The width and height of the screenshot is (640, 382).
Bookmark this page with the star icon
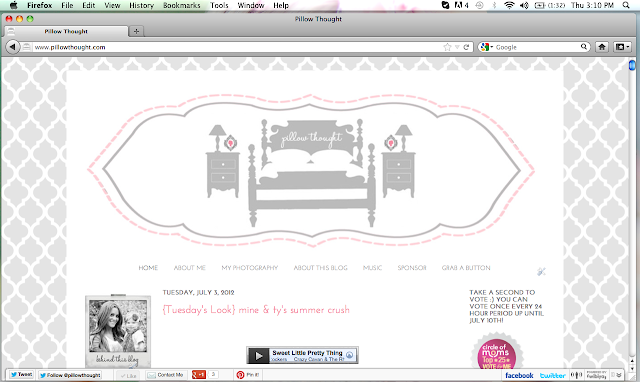click(447, 47)
